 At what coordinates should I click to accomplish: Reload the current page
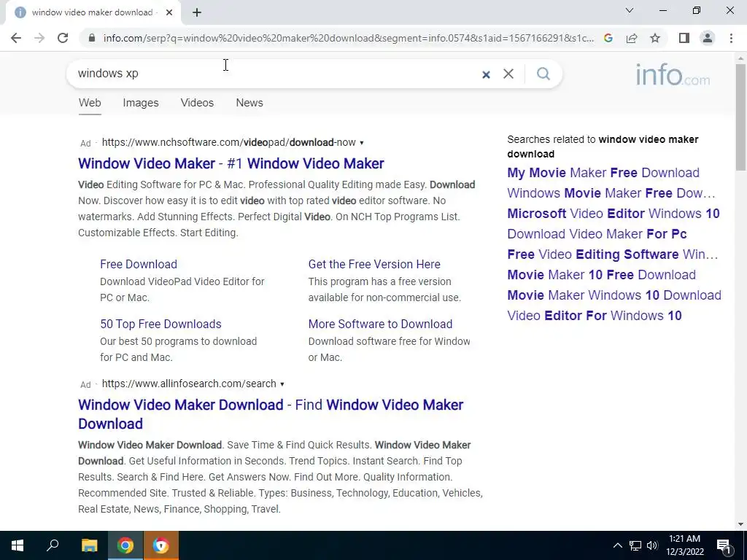click(63, 38)
